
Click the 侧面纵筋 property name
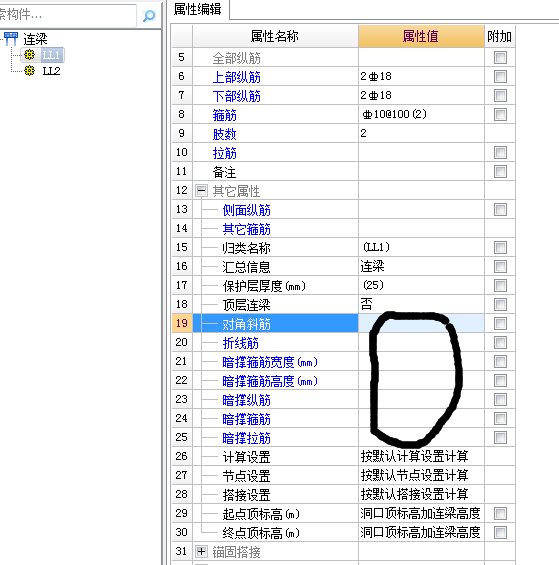point(247,210)
